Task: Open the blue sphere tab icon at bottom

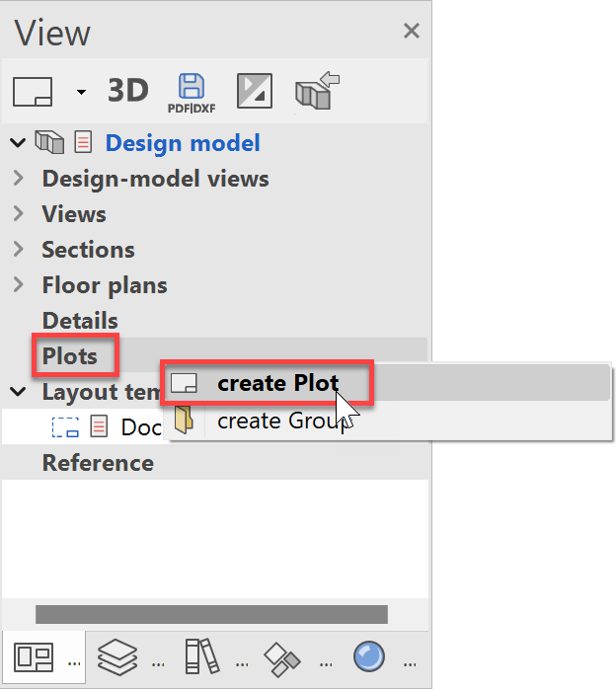Action: pyautogui.click(x=369, y=656)
